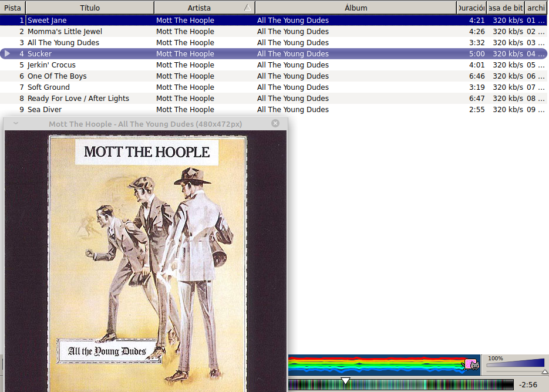Select the track 'Sea Diver'
Image resolution: width=549 pixels, height=392 pixels.
click(x=45, y=110)
